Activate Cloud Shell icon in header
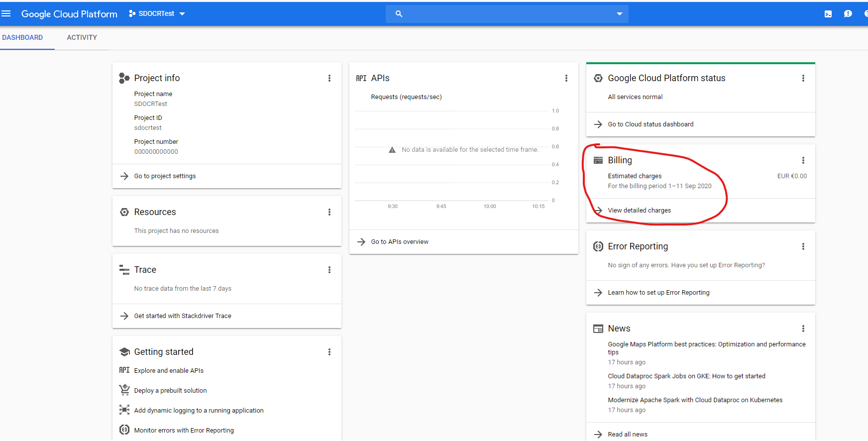The height and width of the screenshot is (441, 868). click(x=828, y=14)
